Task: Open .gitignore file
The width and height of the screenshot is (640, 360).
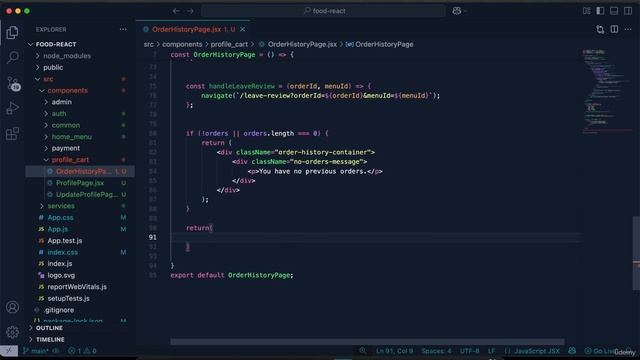Action: [80, 310]
